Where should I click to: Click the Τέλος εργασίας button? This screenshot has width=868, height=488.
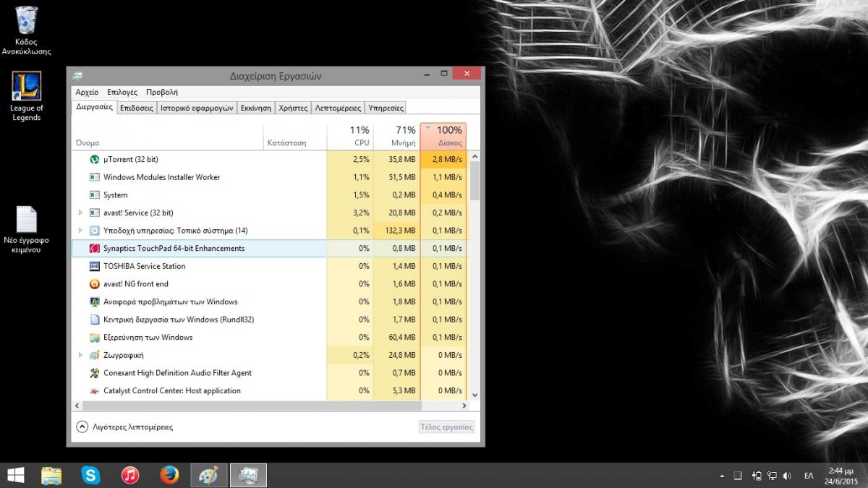point(446,427)
